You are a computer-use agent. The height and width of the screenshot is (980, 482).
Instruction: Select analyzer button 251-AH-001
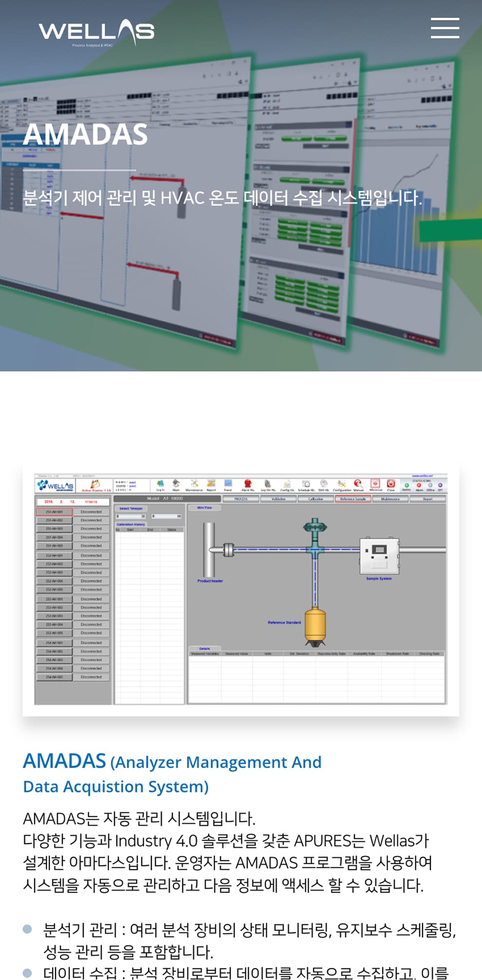pos(55,512)
